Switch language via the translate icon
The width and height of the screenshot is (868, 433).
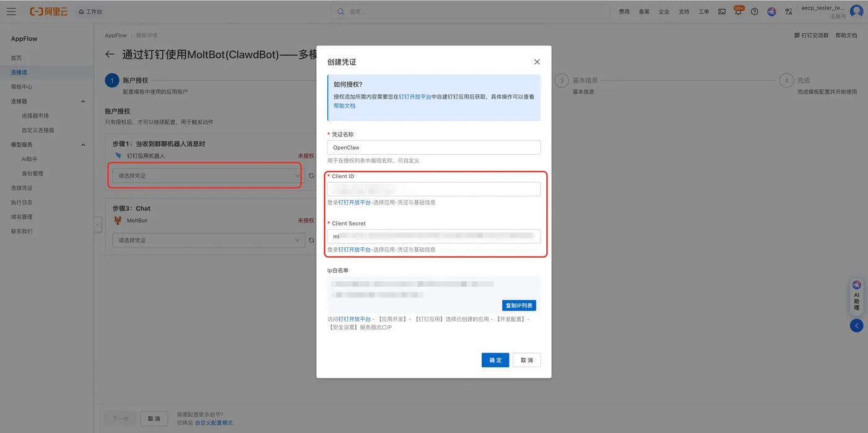point(789,12)
